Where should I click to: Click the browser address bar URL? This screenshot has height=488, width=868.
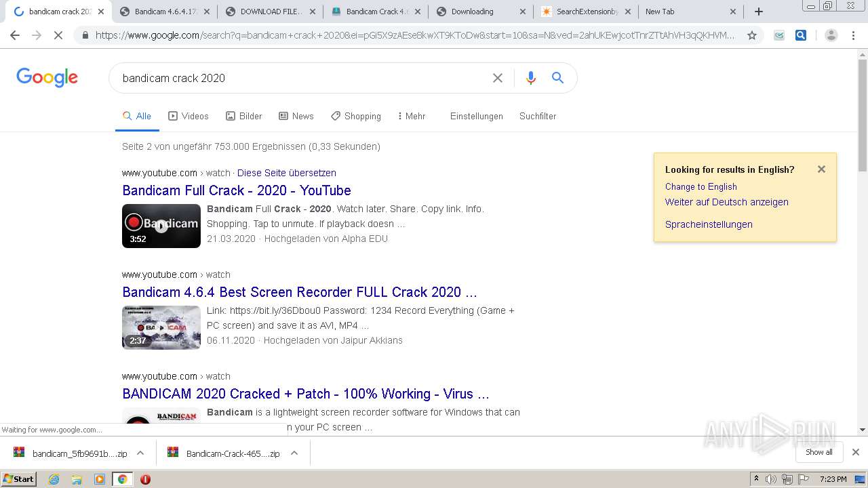pyautogui.click(x=415, y=35)
